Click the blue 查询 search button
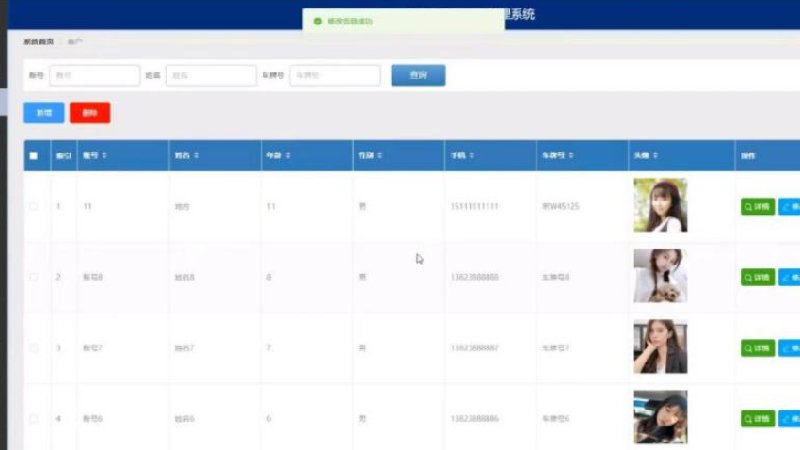The width and height of the screenshot is (800, 450). (418, 75)
